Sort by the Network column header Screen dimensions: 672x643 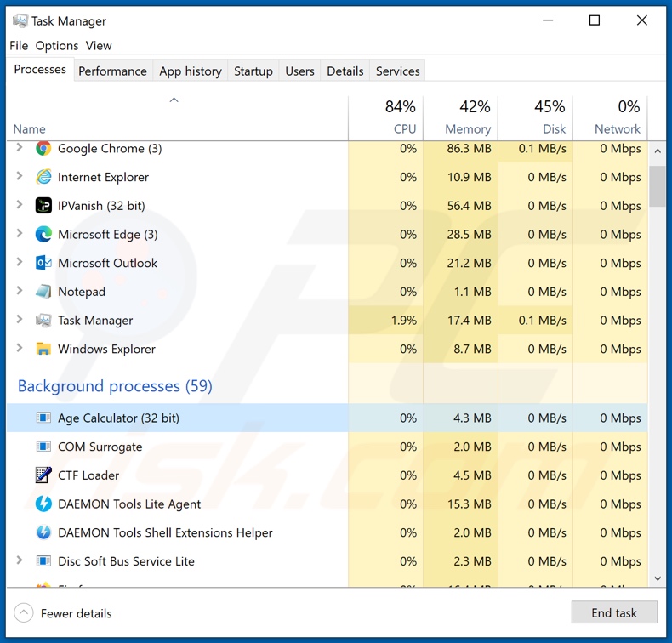(x=610, y=117)
